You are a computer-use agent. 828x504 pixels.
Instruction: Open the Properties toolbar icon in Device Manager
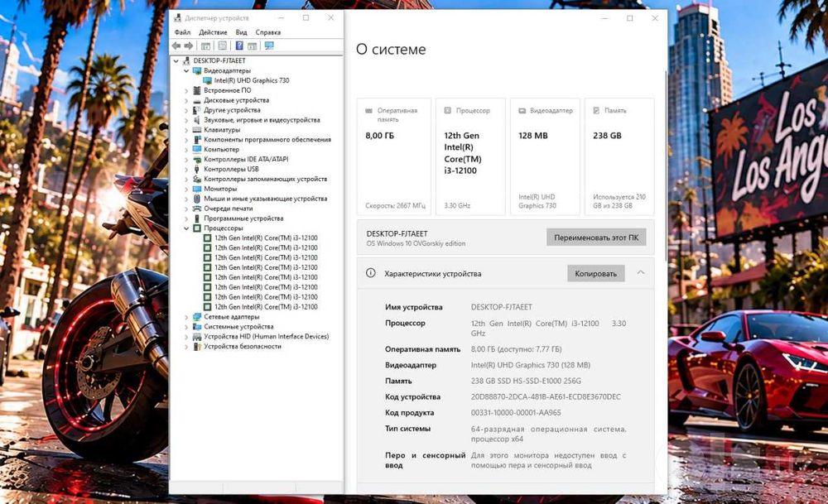[x=222, y=46]
